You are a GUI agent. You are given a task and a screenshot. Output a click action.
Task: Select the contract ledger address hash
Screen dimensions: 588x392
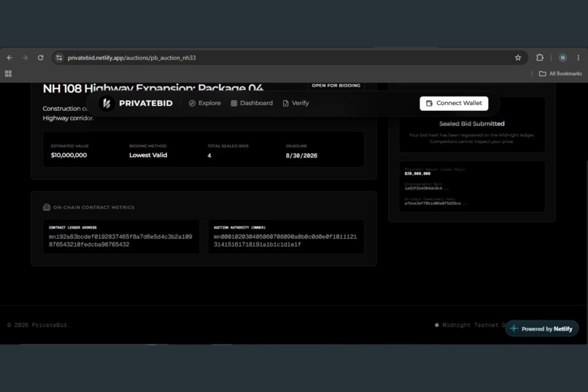(120, 240)
